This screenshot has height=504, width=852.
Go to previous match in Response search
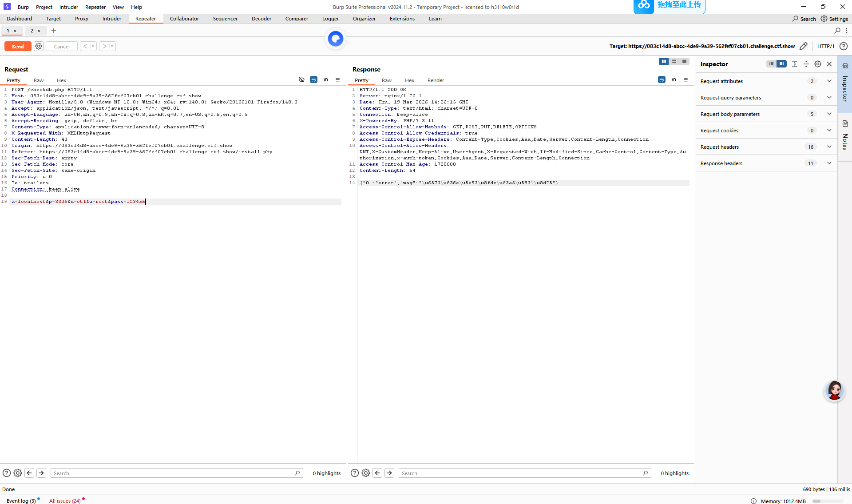click(x=377, y=473)
